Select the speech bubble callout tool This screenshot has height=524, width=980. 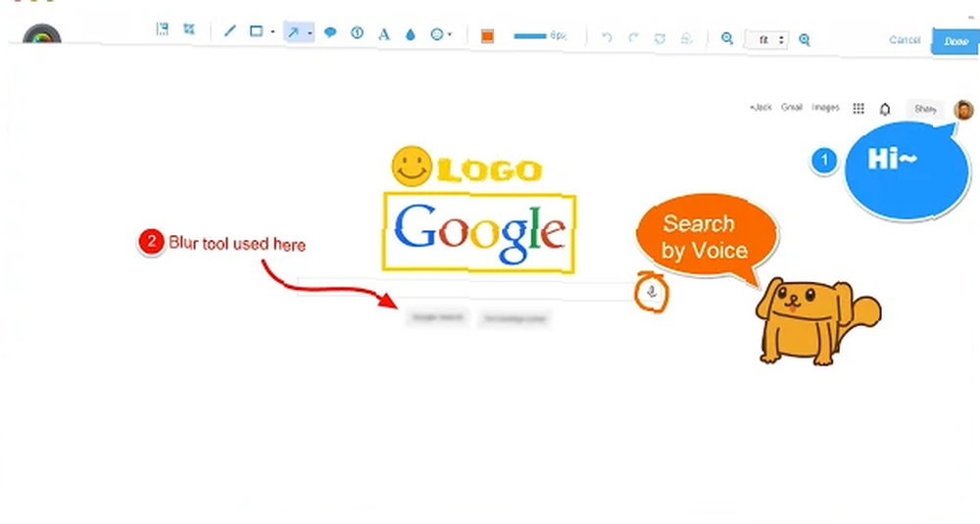tap(330, 32)
